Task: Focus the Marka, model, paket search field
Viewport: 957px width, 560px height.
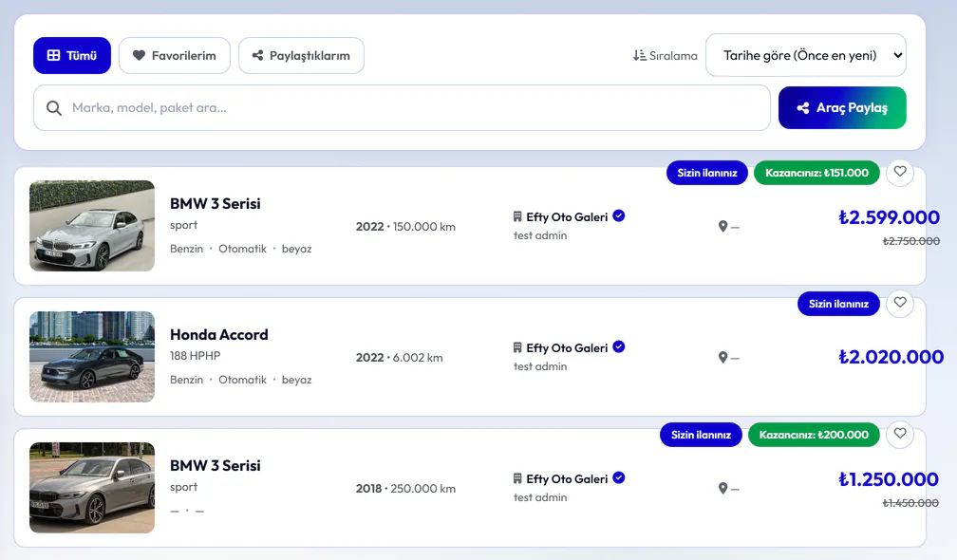Action: click(402, 108)
